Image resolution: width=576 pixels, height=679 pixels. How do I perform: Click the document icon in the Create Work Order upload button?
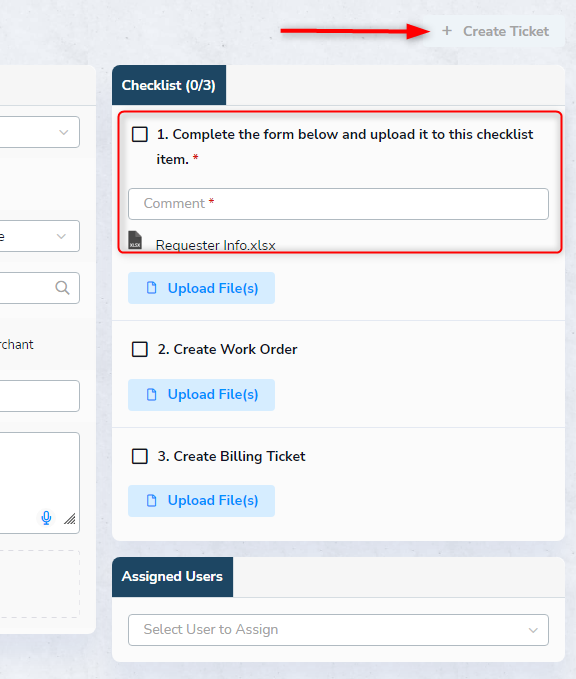pos(152,394)
